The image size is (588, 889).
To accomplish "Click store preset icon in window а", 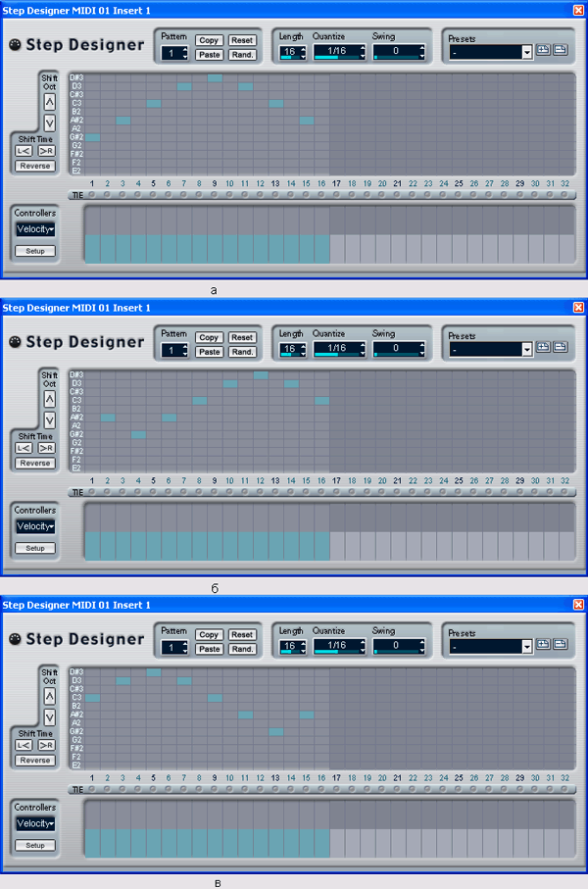I will [543, 50].
